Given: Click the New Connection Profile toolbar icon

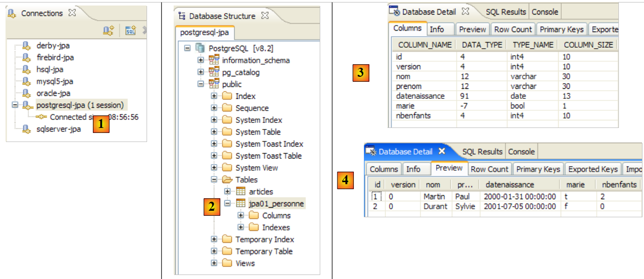Looking at the screenshot, I should [108, 31].
